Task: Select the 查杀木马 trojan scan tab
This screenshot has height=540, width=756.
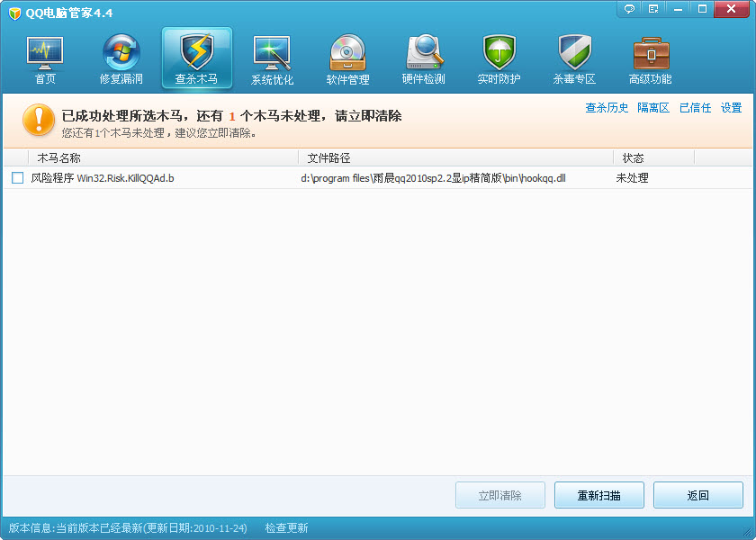Action: click(197, 58)
